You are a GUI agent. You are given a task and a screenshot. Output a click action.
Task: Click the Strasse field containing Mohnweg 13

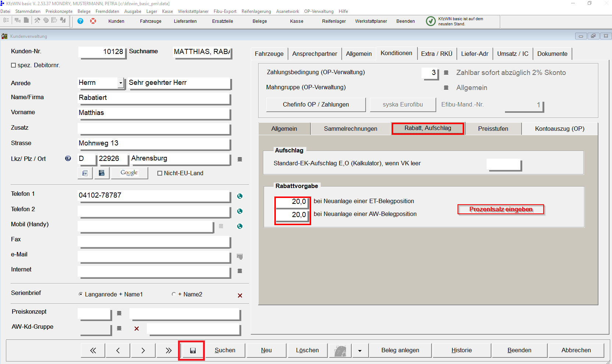154,144
